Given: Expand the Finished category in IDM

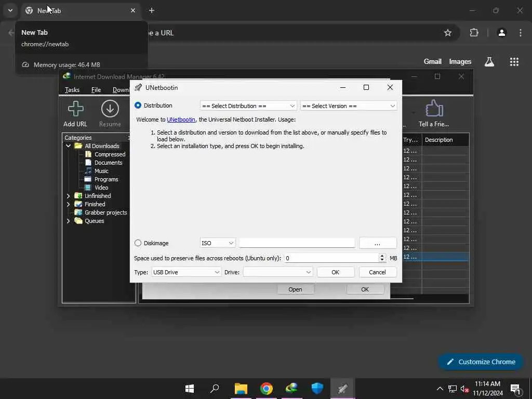Looking at the screenshot, I should point(68,204).
